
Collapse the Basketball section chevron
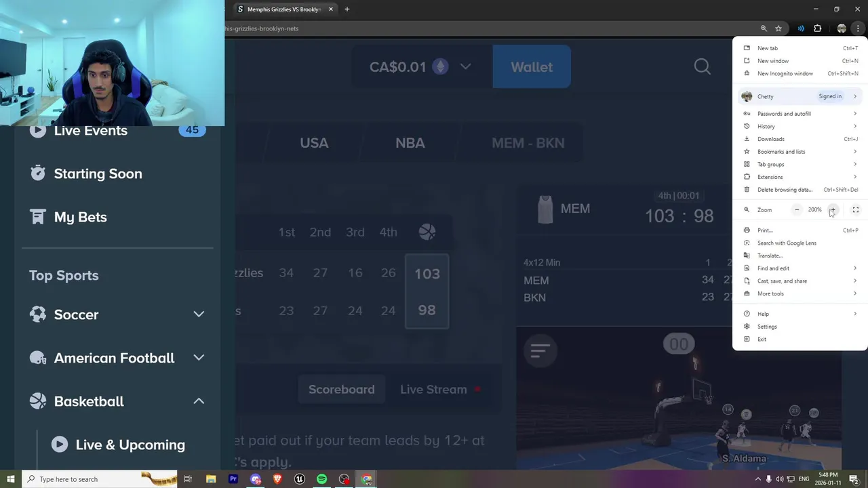coord(199,401)
